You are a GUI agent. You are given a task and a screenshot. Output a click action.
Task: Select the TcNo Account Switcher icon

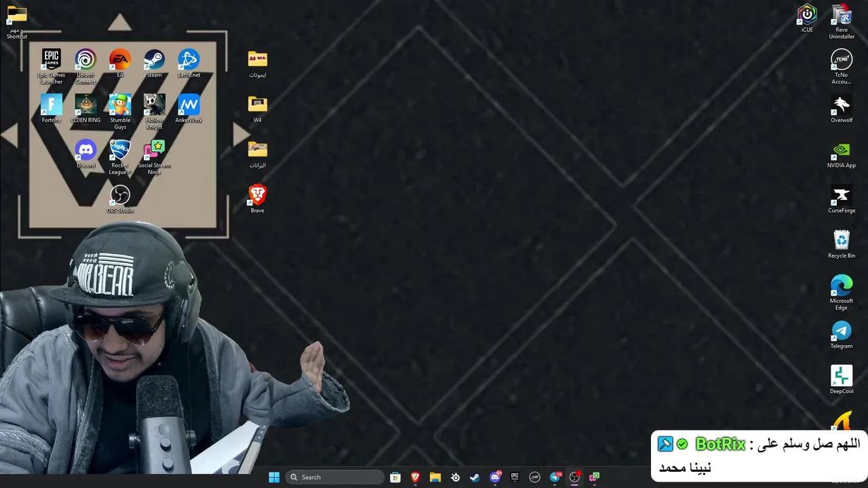pyautogui.click(x=842, y=67)
